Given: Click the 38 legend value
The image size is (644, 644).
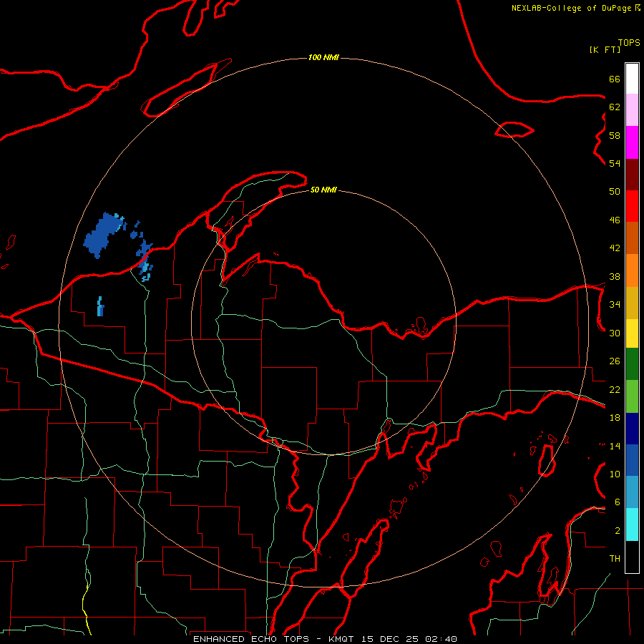Looking at the screenshot, I should tap(615, 277).
